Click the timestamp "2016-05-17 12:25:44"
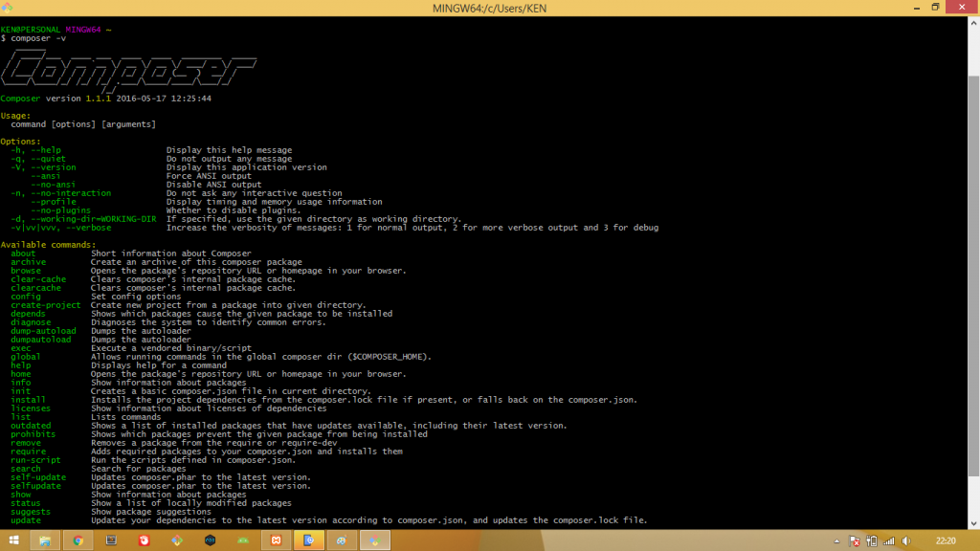 click(164, 99)
